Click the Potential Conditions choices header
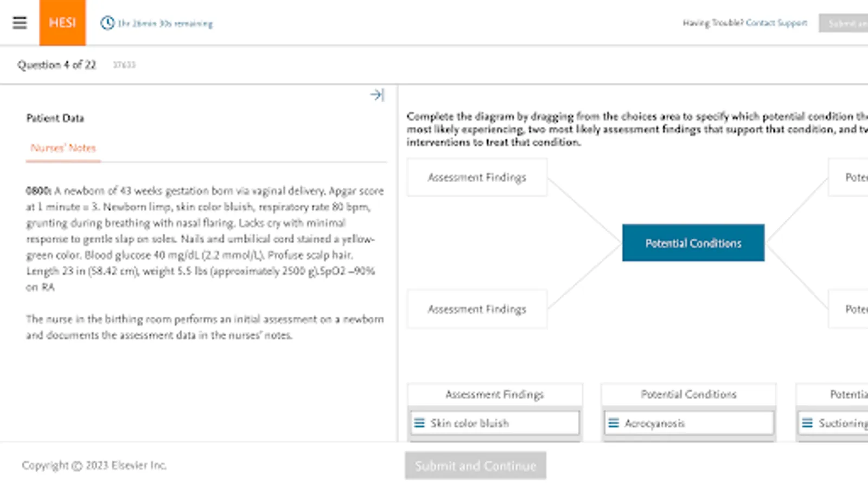This screenshot has width=868, height=488. (688, 395)
